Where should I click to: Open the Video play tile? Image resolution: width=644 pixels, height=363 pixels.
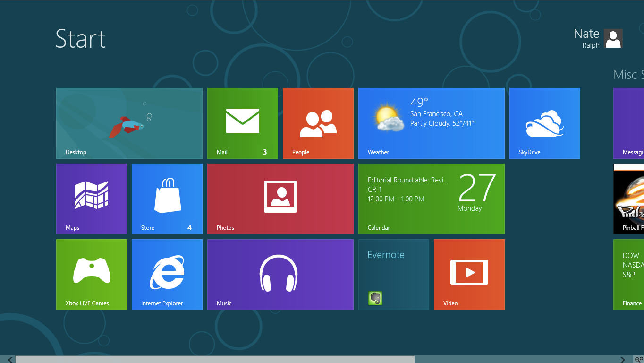469,275
